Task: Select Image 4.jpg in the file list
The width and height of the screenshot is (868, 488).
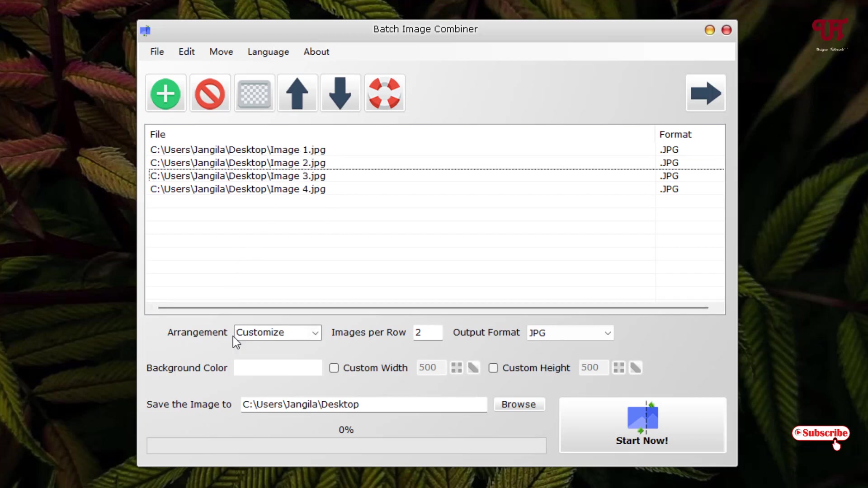Action: (237, 189)
